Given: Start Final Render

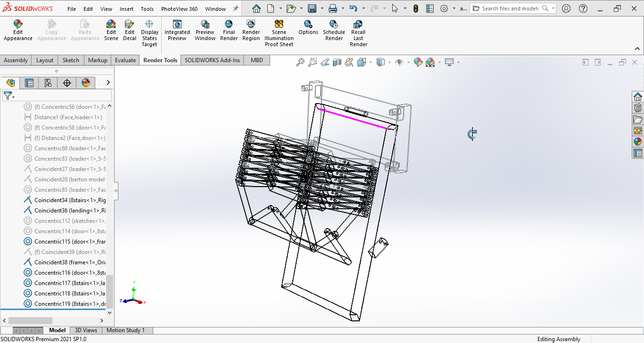Looking at the screenshot, I should pyautogui.click(x=229, y=30).
